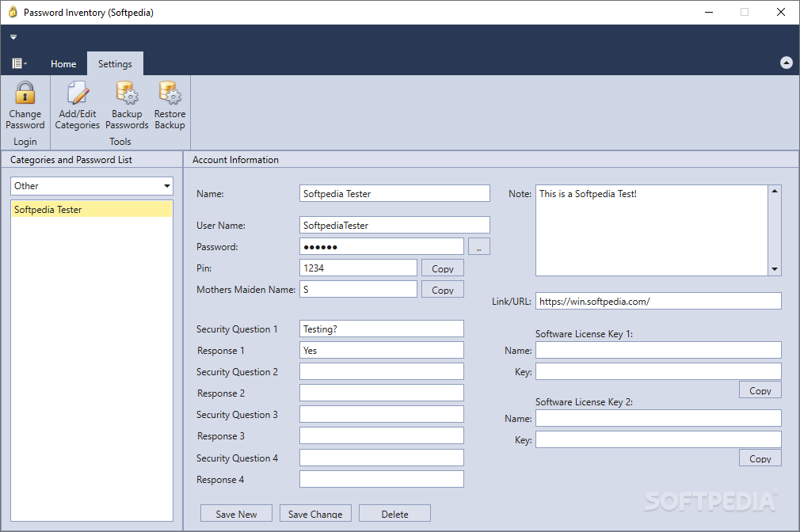
Task: Click the Name input field
Action: pos(394,193)
